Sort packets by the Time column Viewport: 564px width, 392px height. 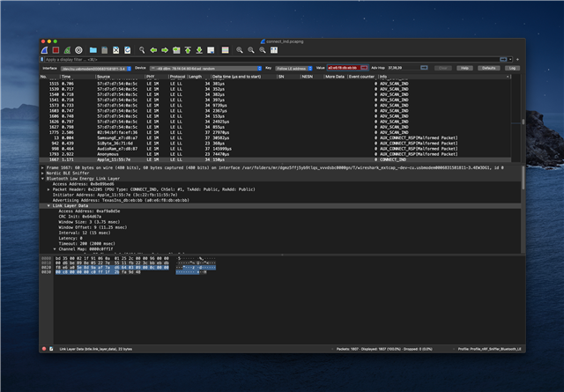pyautogui.click(x=78, y=77)
